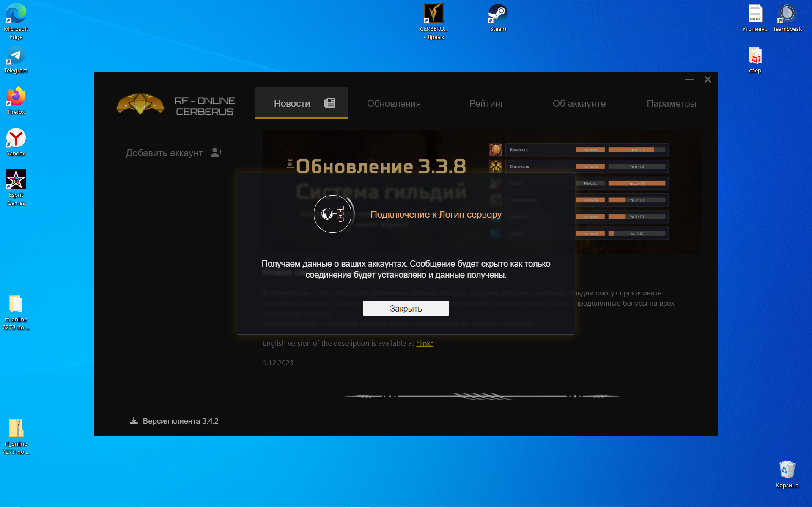Open the Telegram desktop shortcut
The image size is (812, 508).
(16, 60)
